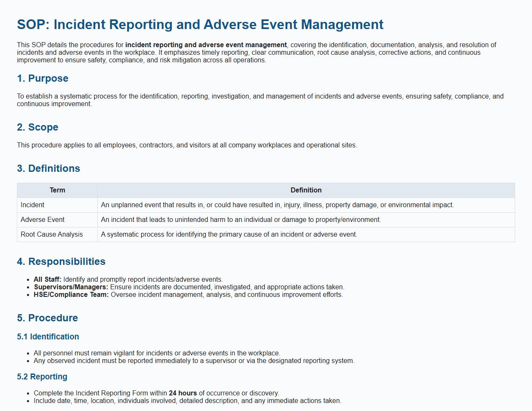Screen dimensions: 532x411
Task: Click the 'Definition' table column header
Action: click(x=306, y=190)
